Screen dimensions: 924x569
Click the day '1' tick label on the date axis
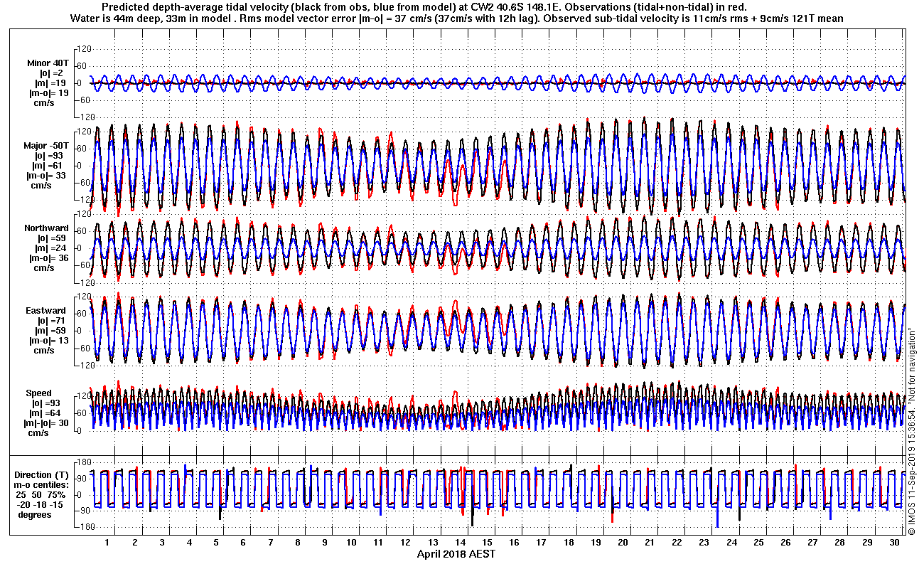[x=107, y=543]
